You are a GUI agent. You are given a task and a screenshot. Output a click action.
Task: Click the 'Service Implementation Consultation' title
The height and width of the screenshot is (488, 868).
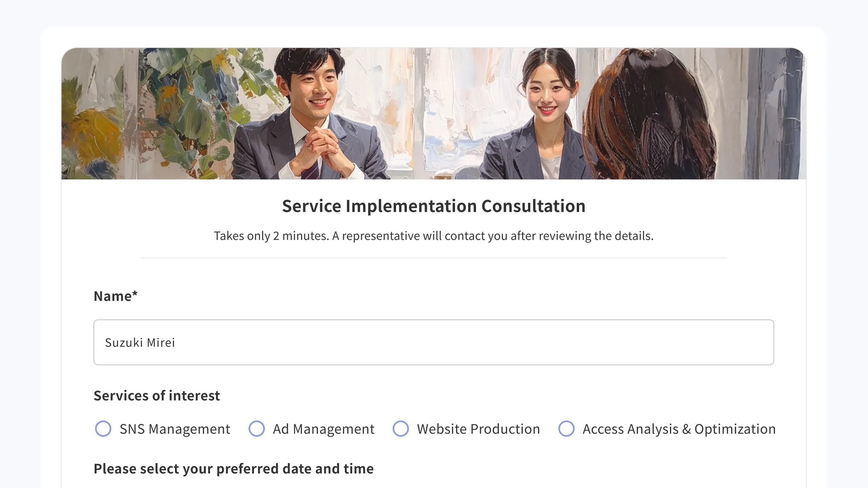click(x=434, y=206)
